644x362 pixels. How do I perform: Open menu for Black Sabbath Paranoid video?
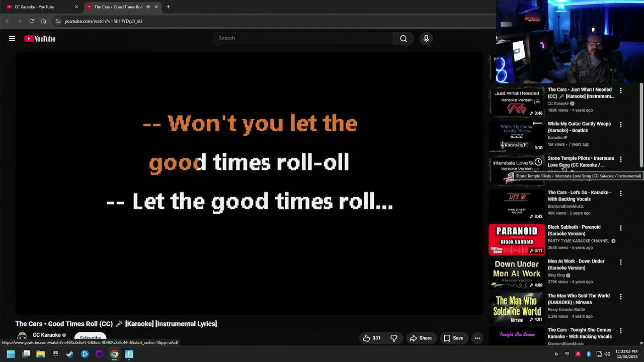621,228
